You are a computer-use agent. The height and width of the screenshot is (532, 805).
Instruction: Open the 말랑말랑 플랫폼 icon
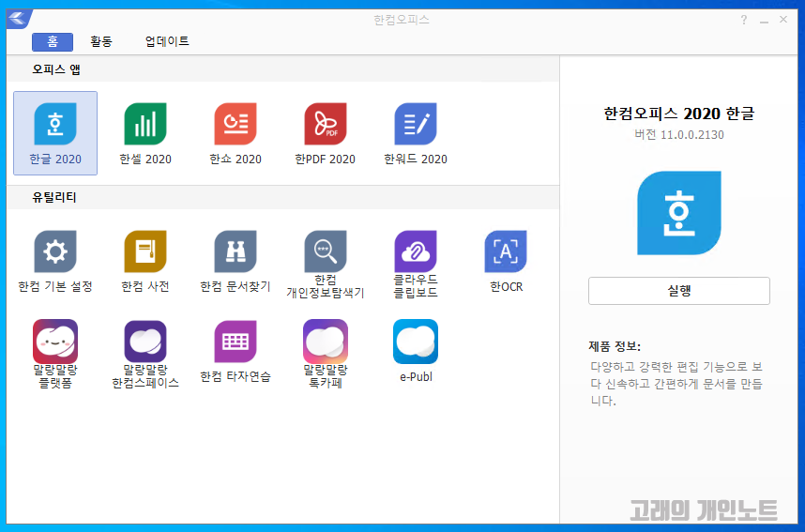[x=55, y=342]
